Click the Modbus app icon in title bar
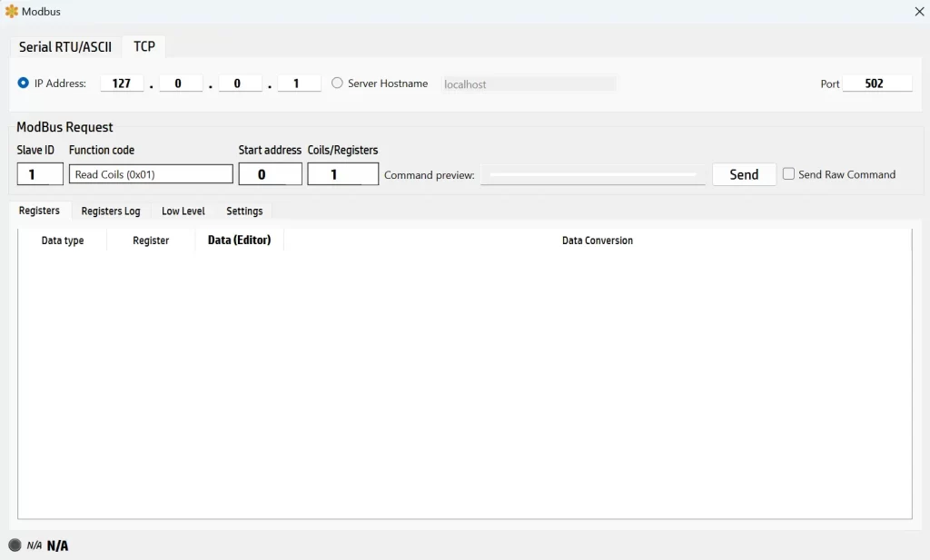 point(11,11)
